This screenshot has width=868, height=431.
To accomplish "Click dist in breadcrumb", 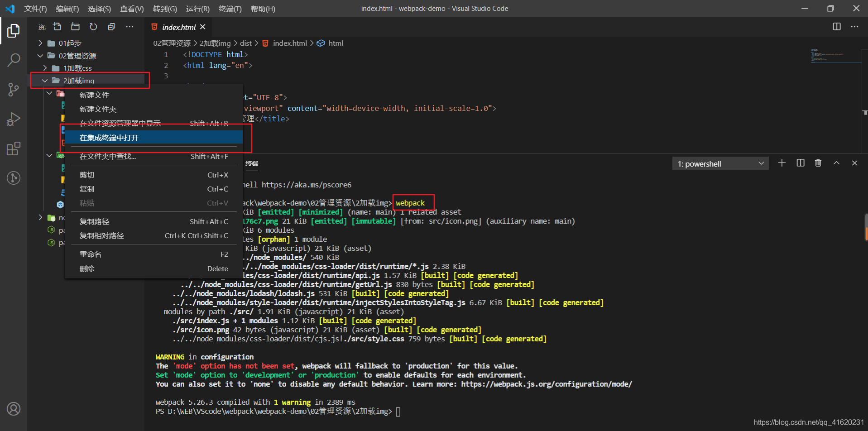I will 246,43.
